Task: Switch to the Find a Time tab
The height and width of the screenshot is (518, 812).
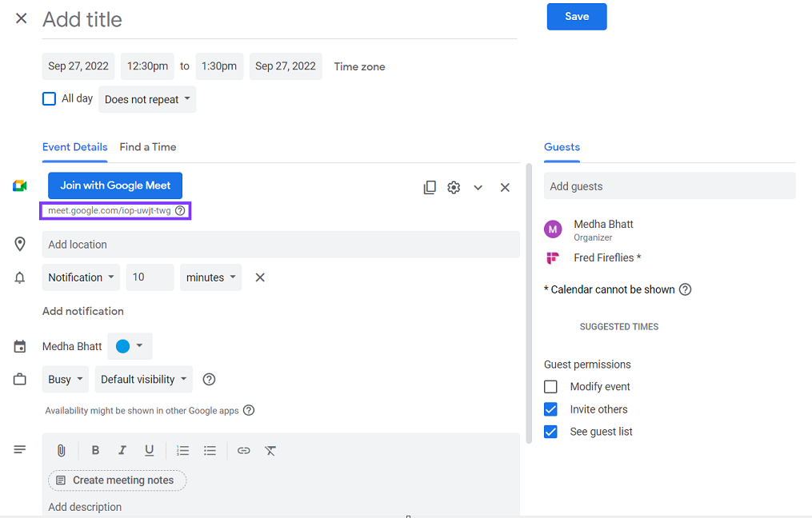Action: (x=147, y=147)
